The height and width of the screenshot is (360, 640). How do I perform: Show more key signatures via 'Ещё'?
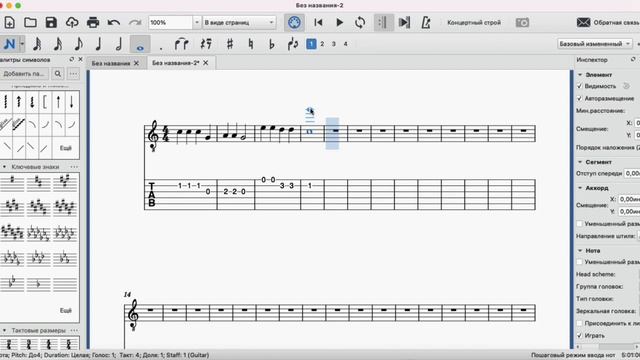(x=66, y=311)
